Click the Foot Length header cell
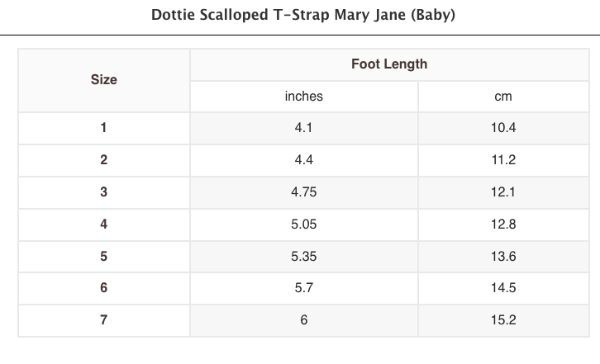600x364 pixels. pyautogui.click(x=388, y=64)
